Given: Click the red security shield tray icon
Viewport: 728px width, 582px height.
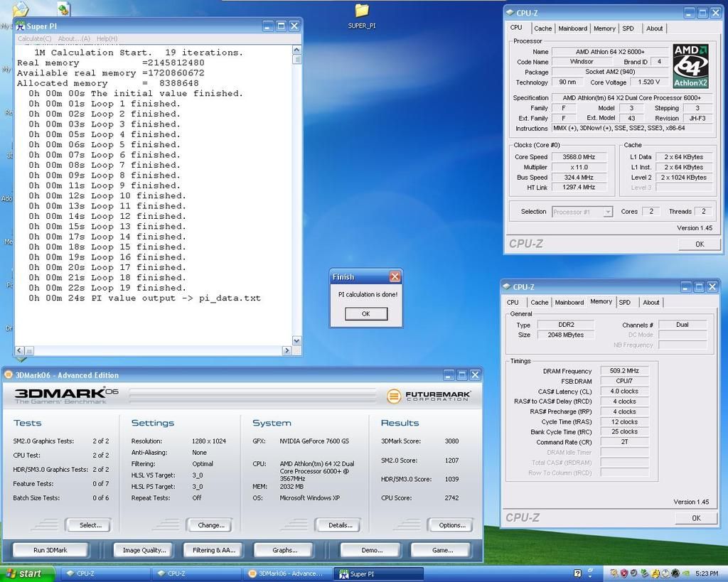Looking at the screenshot, I should [x=624, y=573].
